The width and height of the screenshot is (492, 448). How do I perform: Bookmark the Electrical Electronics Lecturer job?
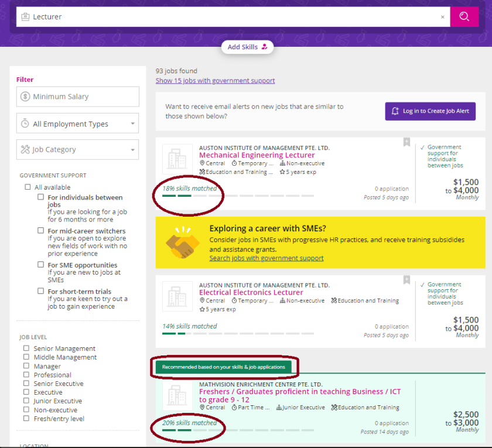pos(406,280)
